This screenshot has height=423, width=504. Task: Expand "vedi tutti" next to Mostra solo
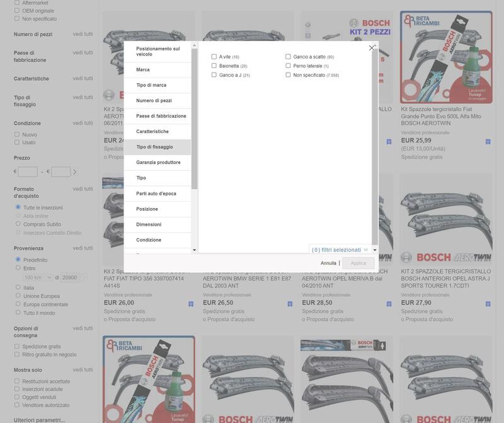pyautogui.click(x=83, y=369)
